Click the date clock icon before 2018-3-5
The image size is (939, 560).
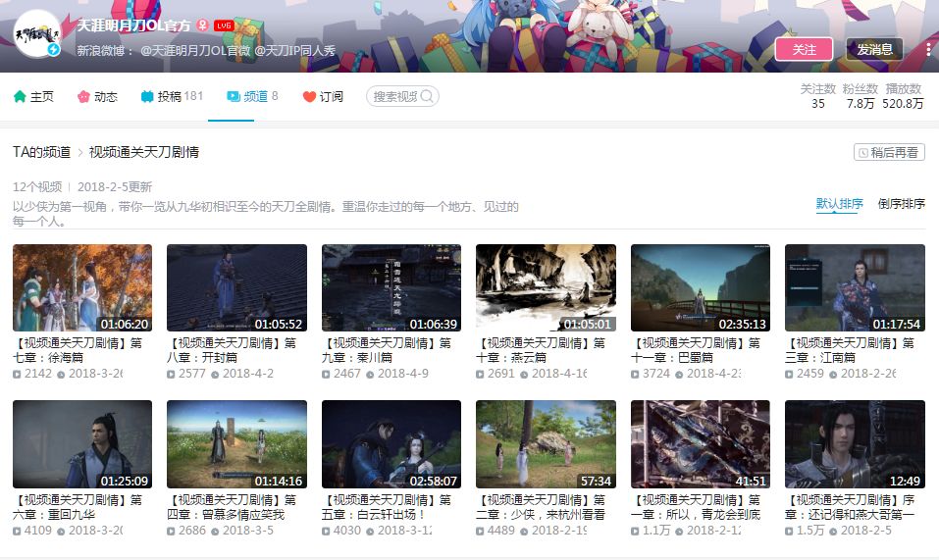click(215, 532)
